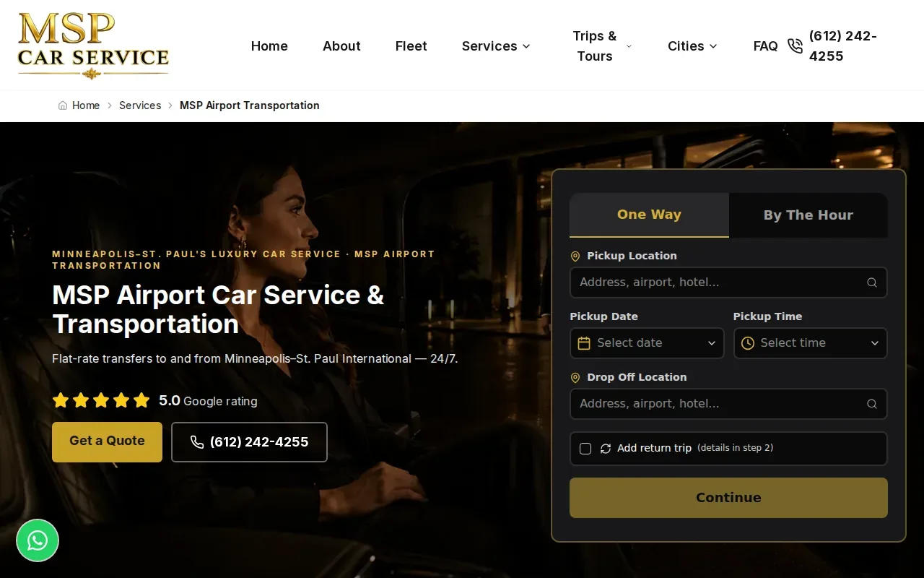
Task: Click the 5.0 Google rating text
Action: (208, 400)
